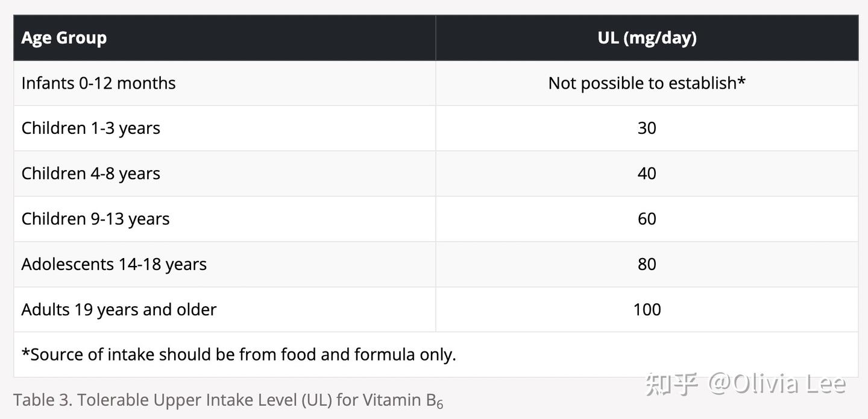Click the footnote about food and formula
Viewport: 868px width, 419px height.
239,354
